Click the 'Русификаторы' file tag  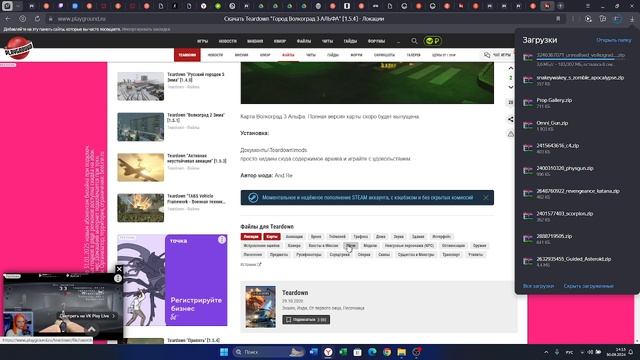coord(309,255)
